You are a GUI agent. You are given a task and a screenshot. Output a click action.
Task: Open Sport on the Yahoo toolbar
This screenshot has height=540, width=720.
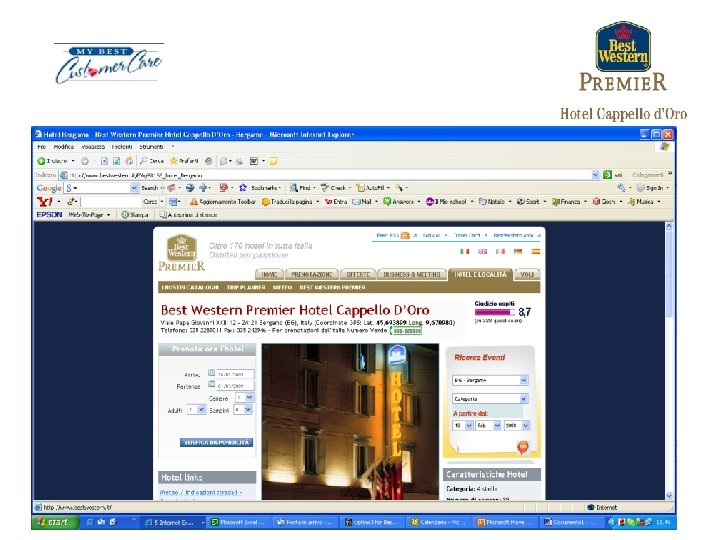(x=531, y=202)
